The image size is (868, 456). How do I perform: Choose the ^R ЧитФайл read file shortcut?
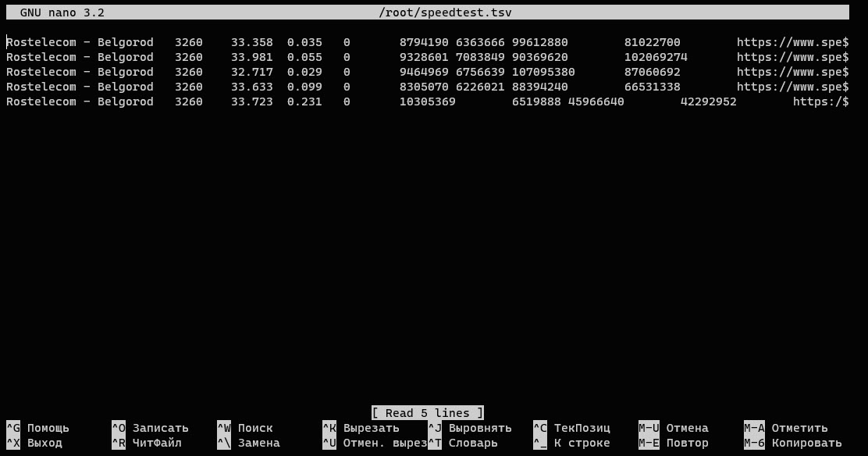[x=147, y=443]
